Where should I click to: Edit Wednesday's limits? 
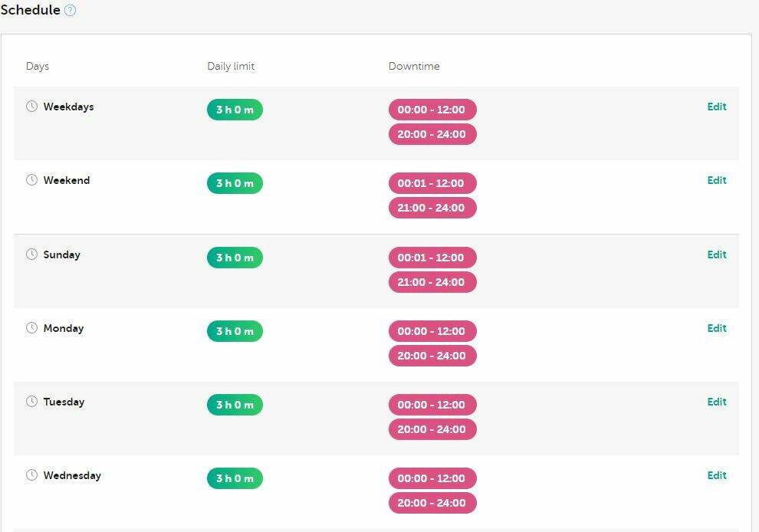click(x=716, y=475)
